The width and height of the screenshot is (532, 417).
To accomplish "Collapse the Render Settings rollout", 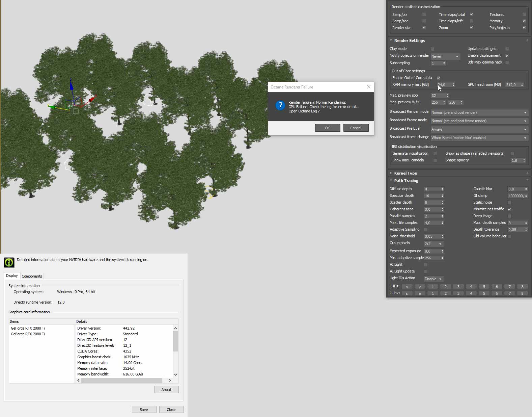I will click(391, 40).
